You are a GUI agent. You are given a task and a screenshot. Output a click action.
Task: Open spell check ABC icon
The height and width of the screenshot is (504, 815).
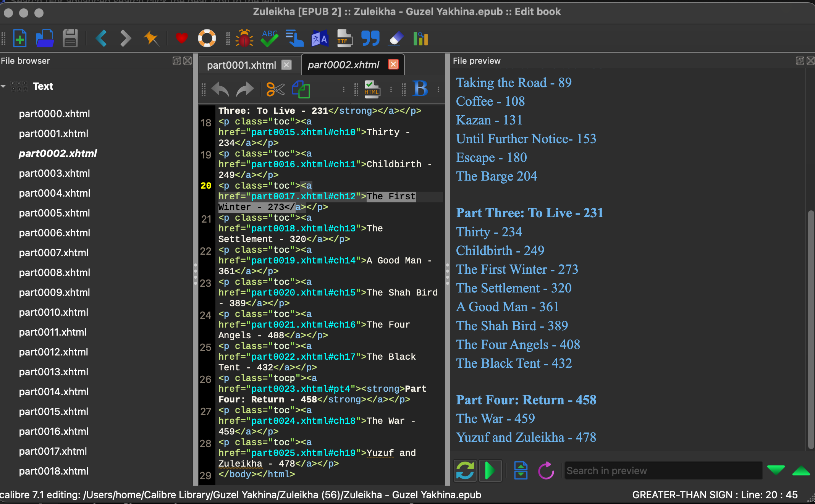click(270, 38)
